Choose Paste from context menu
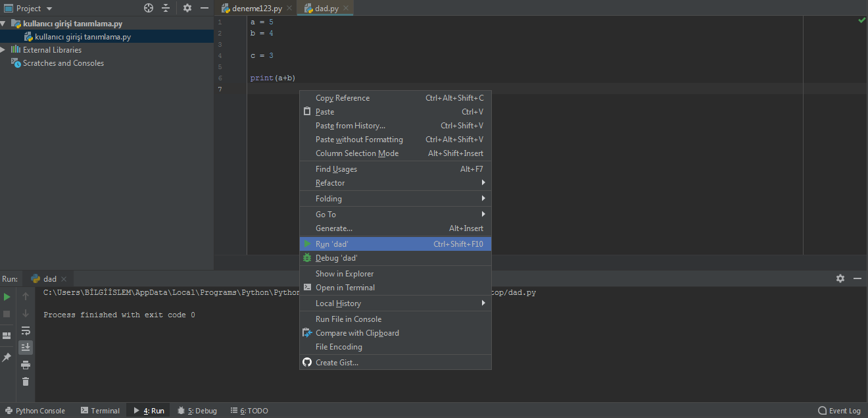Image resolution: width=868 pixels, height=418 pixels. (x=395, y=112)
